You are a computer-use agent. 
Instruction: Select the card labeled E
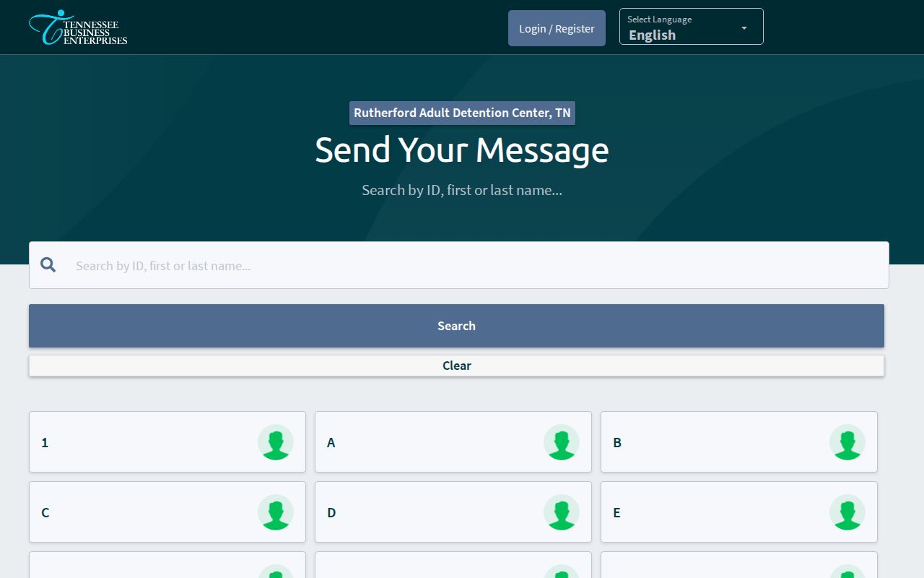point(739,512)
